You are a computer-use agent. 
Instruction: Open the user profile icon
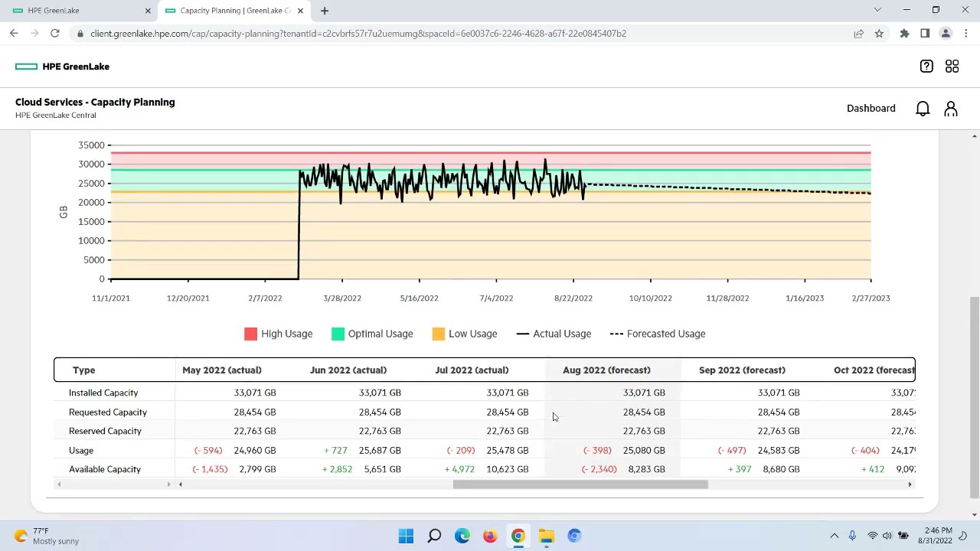tap(951, 109)
